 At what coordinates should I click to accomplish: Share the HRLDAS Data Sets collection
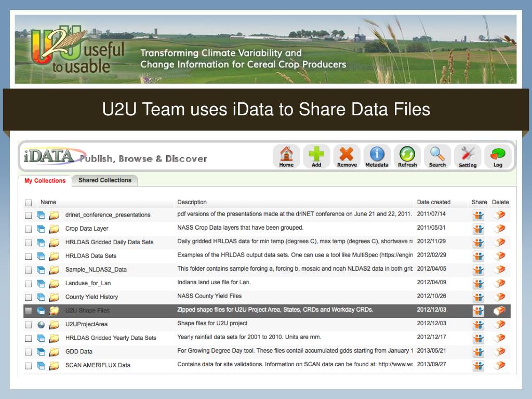(x=478, y=256)
